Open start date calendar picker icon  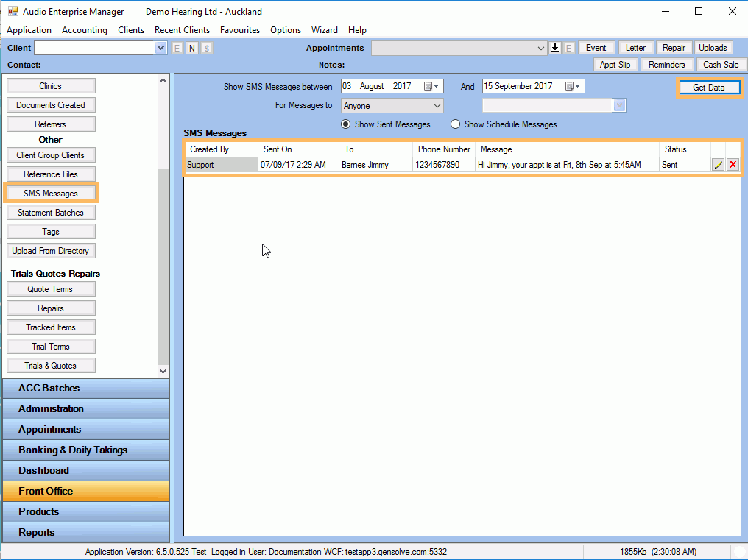point(428,86)
